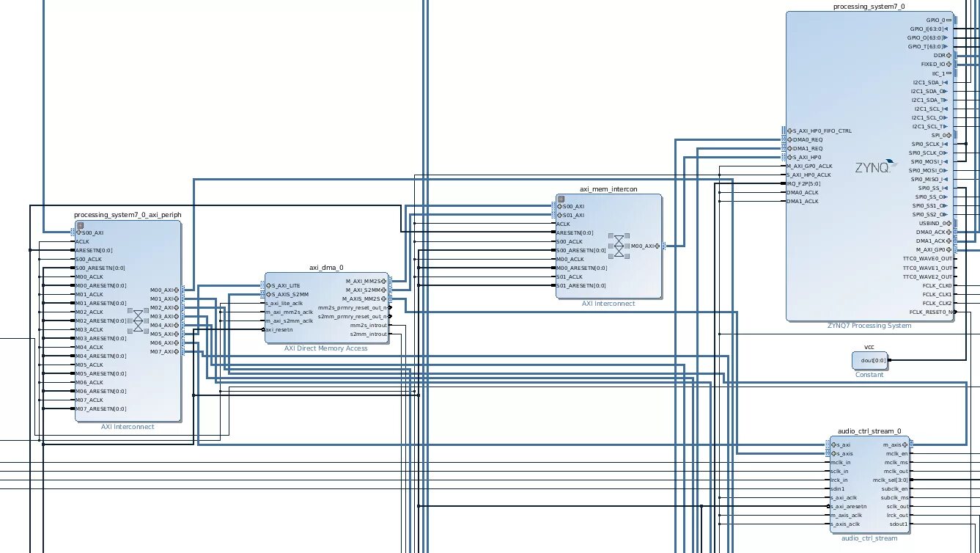The height and width of the screenshot is (553, 980).
Task: Click the m_axis output pin on audio_ctrl_stream_0
Action: coord(905,444)
